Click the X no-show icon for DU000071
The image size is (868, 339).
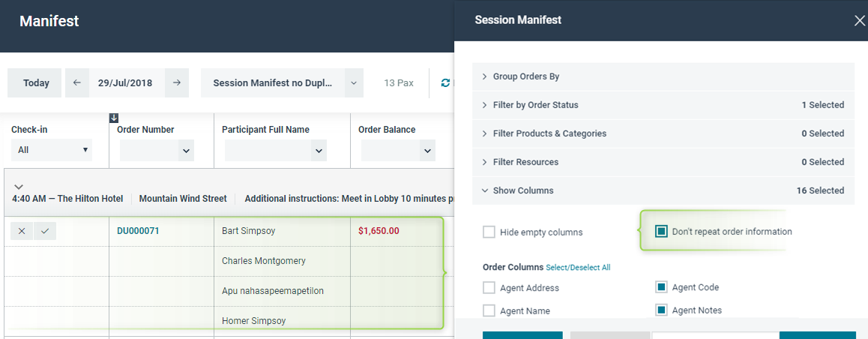(22, 231)
